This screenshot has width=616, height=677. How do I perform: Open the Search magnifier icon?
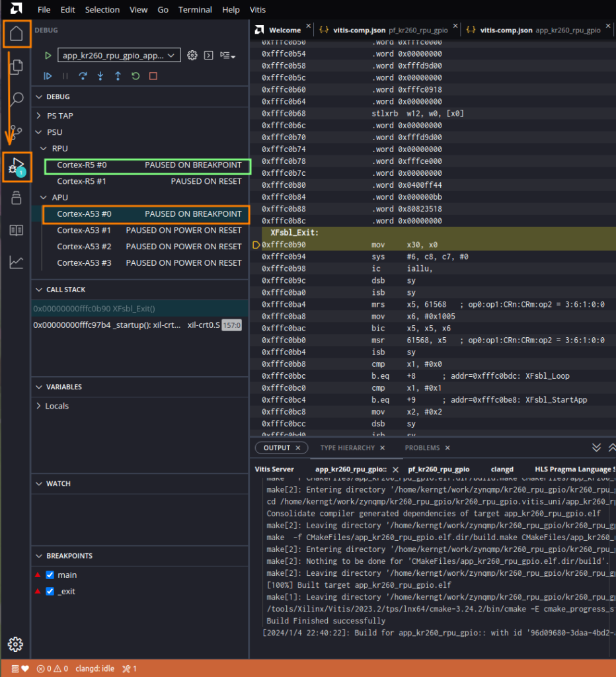click(x=17, y=99)
